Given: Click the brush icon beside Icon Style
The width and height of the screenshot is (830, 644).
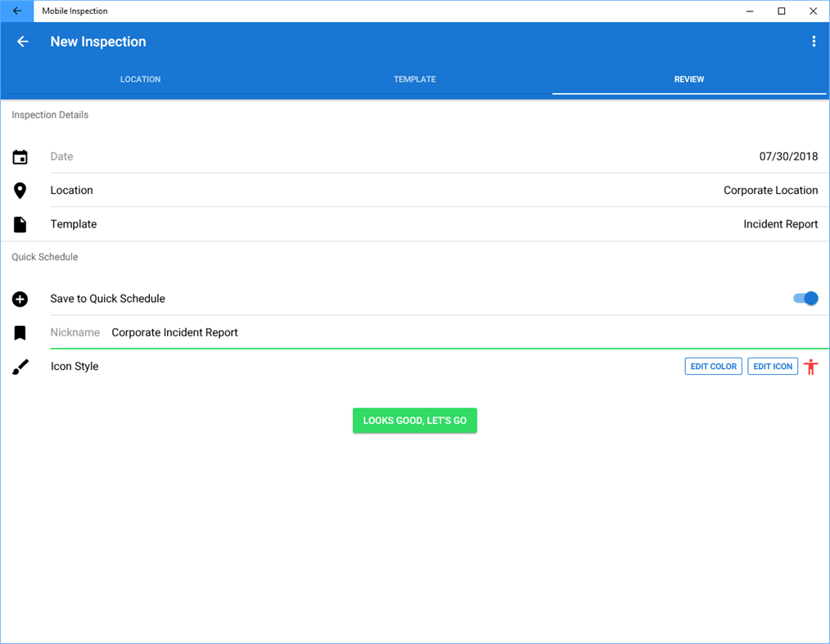Looking at the screenshot, I should [x=20, y=366].
